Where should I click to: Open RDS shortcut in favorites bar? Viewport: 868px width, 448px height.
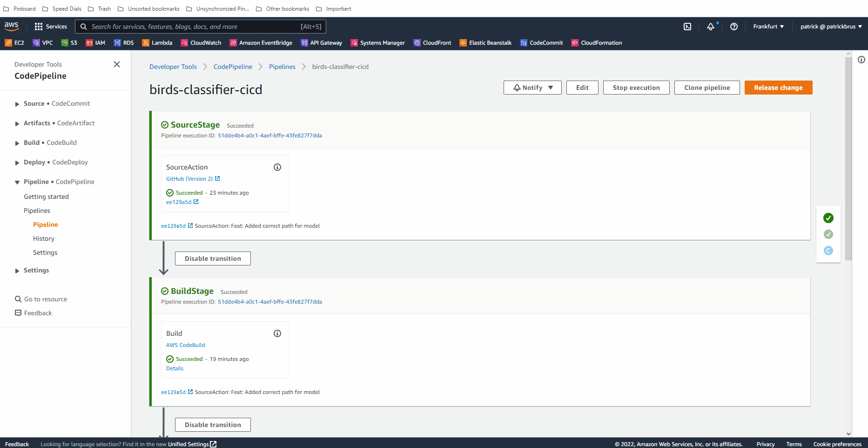124,43
